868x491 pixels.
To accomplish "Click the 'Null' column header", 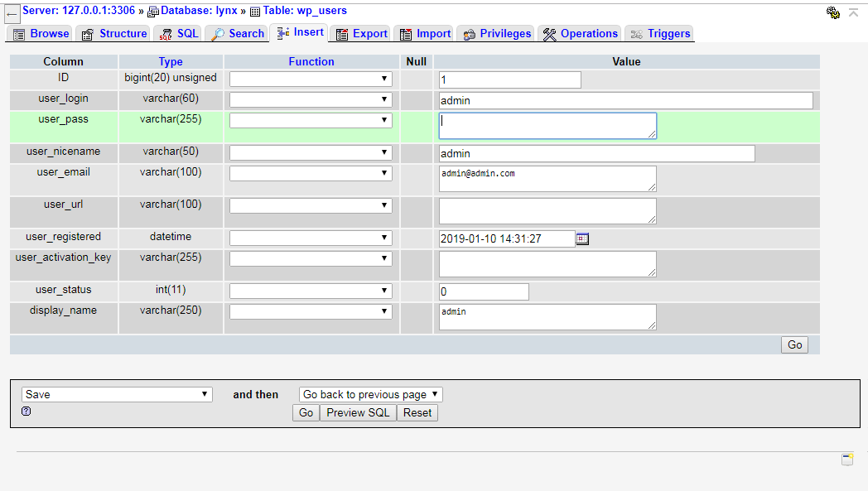I will [417, 61].
